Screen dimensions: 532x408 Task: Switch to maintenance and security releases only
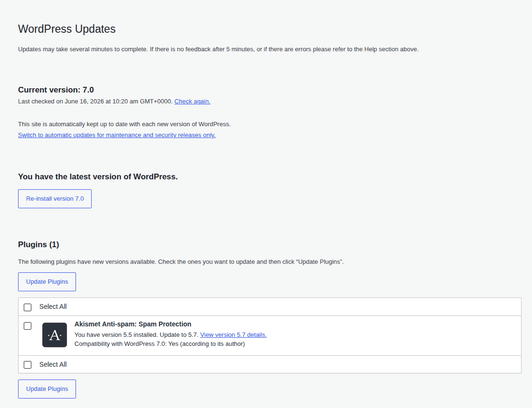point(117,135)
